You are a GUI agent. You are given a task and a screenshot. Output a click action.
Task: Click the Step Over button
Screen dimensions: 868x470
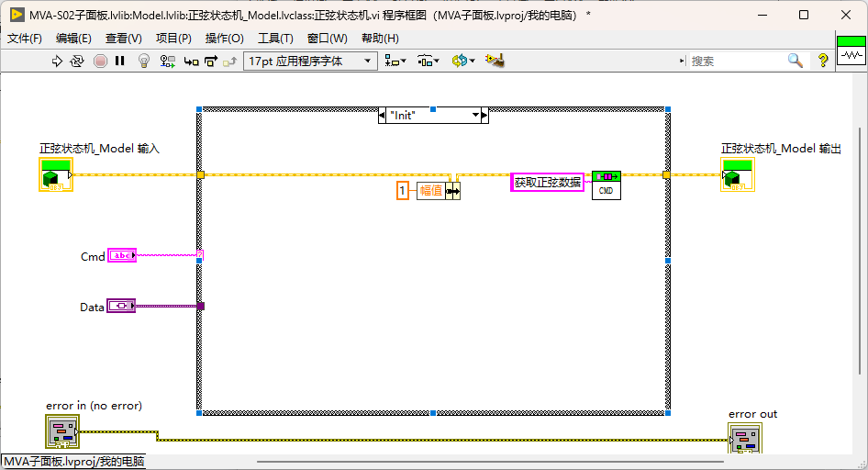211,62
